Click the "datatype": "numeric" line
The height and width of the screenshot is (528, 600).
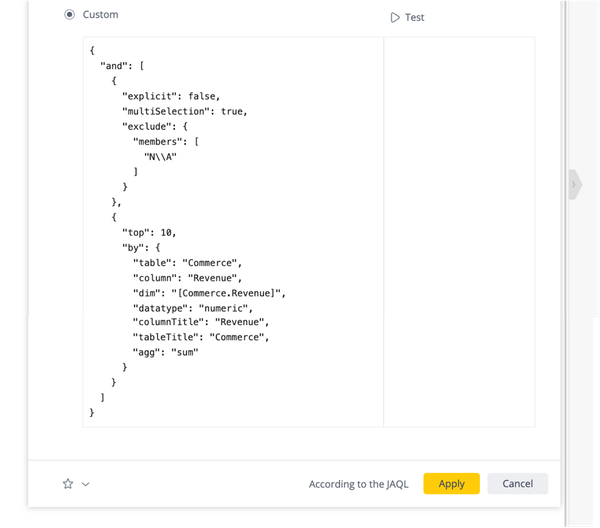point(194,307)
